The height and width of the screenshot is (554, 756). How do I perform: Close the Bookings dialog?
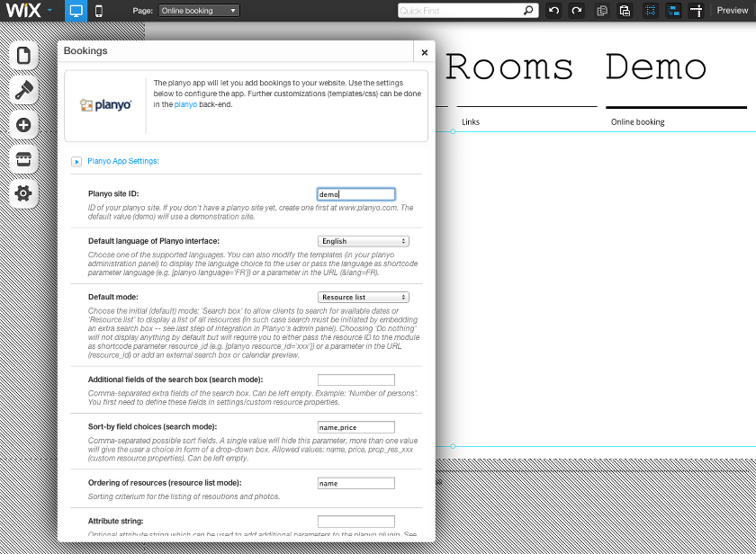click(x=424, y=52)
